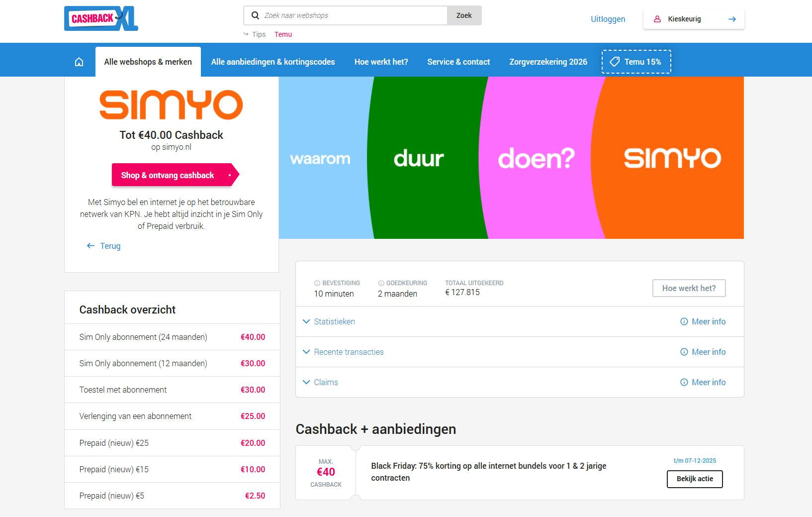Click the Simyo banner image
812x517 pixels.
point(511,158)
